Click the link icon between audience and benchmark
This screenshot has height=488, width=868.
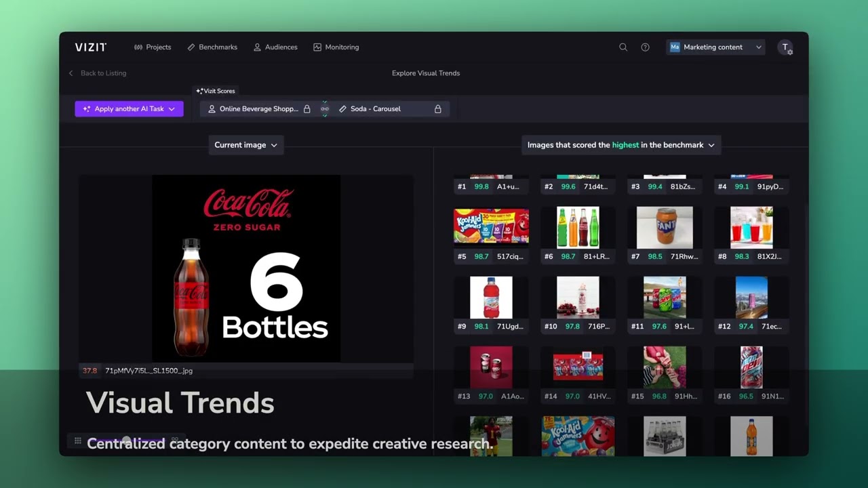325,108
